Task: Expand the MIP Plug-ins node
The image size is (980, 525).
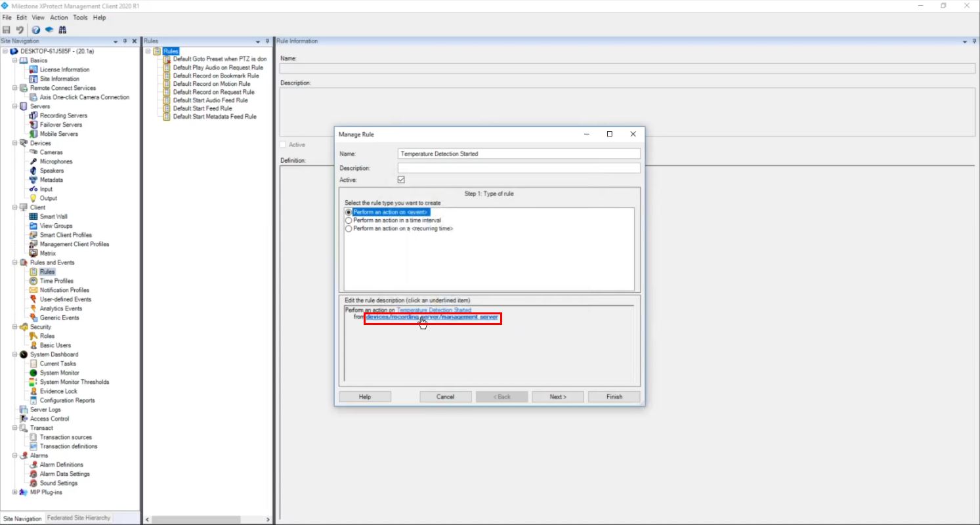Action: pyautogui.click(x=14, y=492)
